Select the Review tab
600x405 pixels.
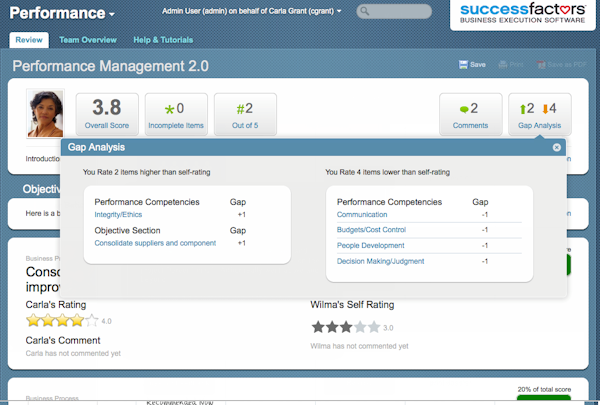click(29, 40)
